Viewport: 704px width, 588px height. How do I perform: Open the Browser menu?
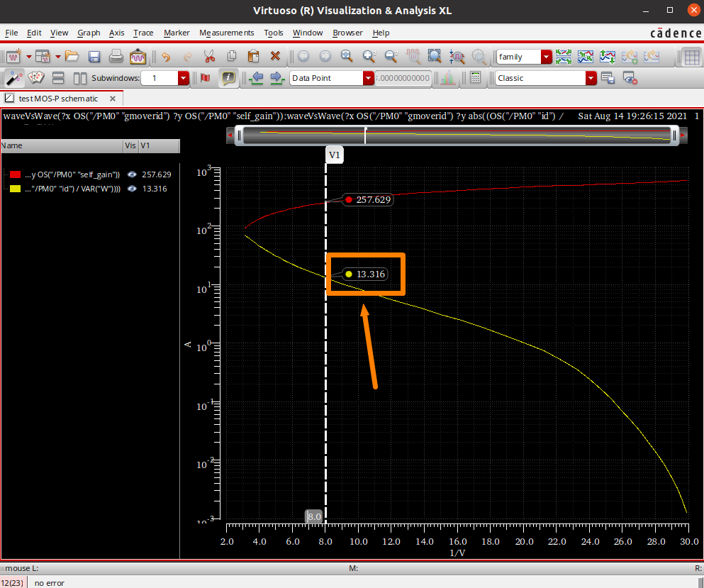point(347,33)
